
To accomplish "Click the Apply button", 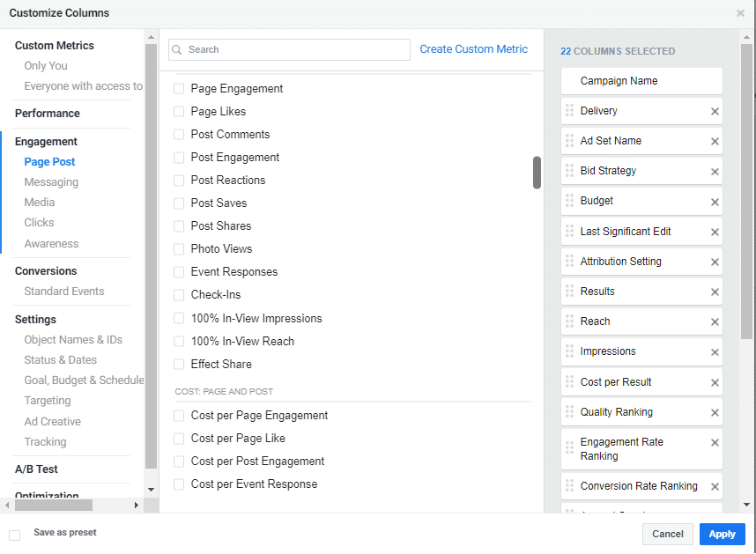I will point(722,534).
